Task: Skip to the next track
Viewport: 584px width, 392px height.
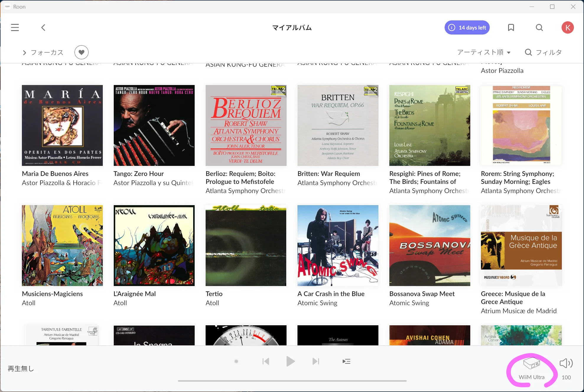Action: [x=315, y=361]
